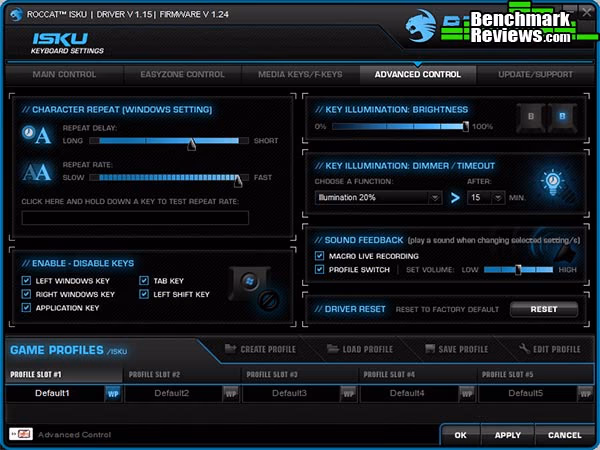
Task: Click the Apply button
Action: (507, 435)
